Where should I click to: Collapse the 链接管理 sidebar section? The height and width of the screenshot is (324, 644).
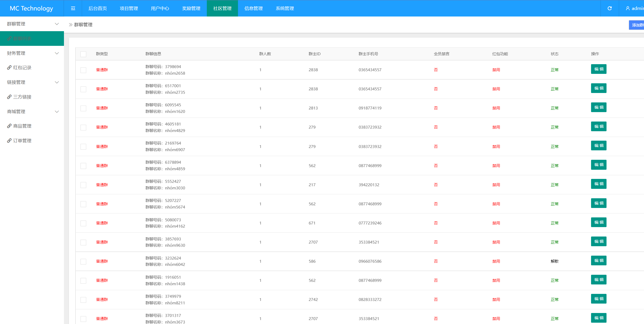pyautogui.click(x=57, y=82)
